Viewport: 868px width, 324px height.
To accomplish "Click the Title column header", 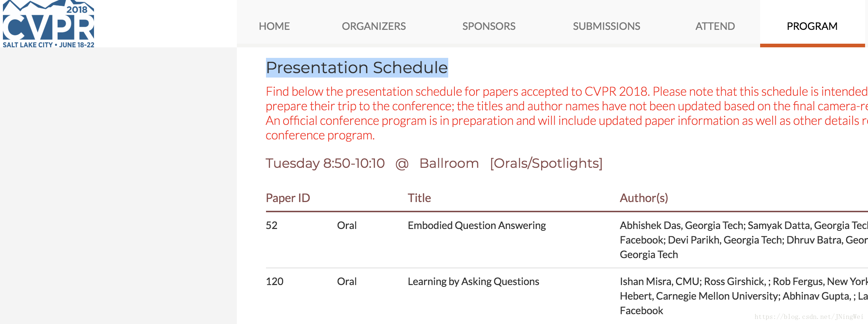I will coord(419,198).
